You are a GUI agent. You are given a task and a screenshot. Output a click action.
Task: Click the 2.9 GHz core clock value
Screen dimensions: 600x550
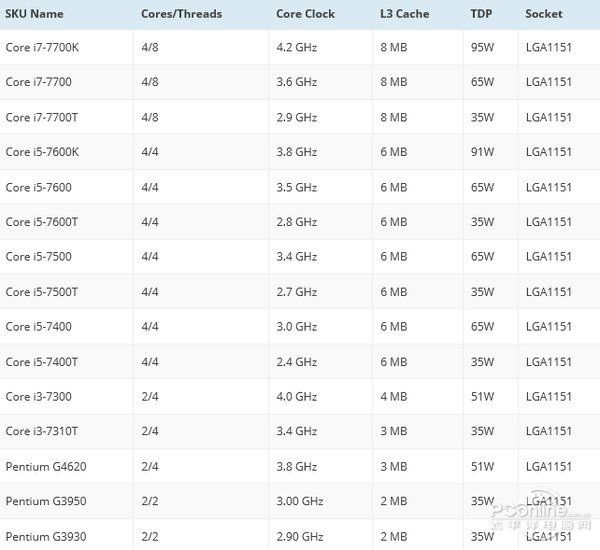point(297,118)
